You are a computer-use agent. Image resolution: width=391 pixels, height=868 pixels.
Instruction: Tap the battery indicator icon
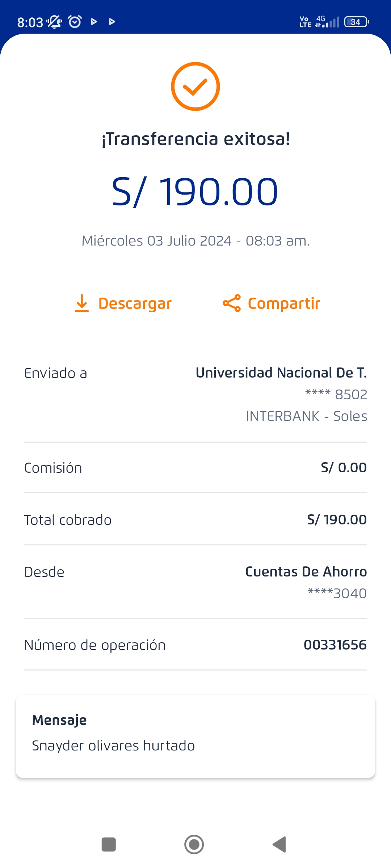[357, 22]
